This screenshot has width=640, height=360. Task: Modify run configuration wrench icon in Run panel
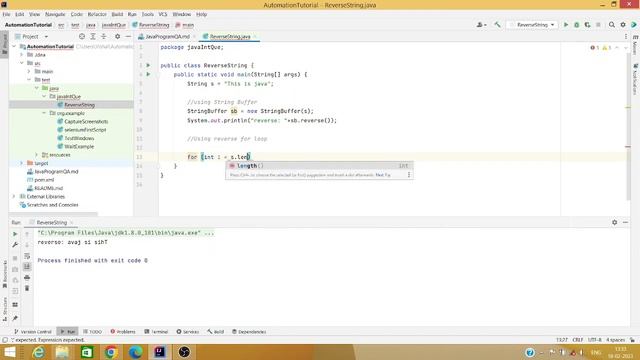tap(15, 245)
